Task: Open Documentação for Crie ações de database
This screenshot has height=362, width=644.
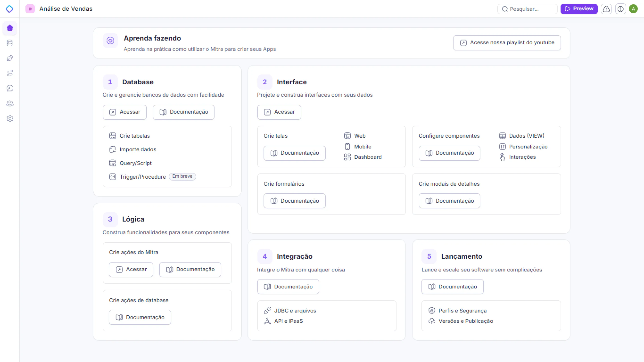Action: point(140,317)
